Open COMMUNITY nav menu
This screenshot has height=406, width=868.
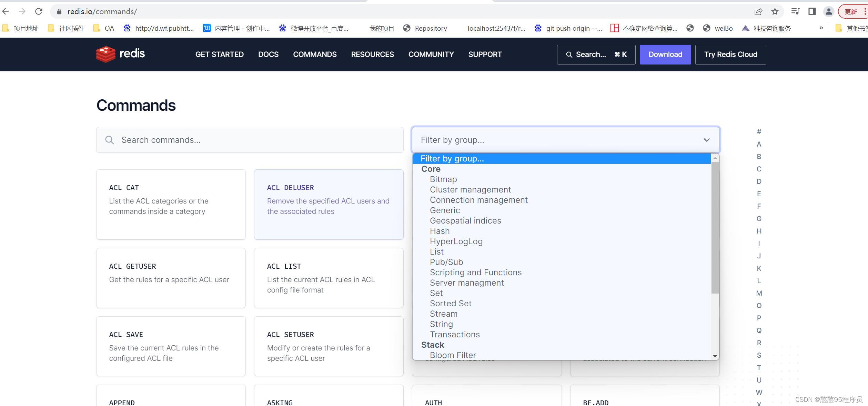[431, 55]
